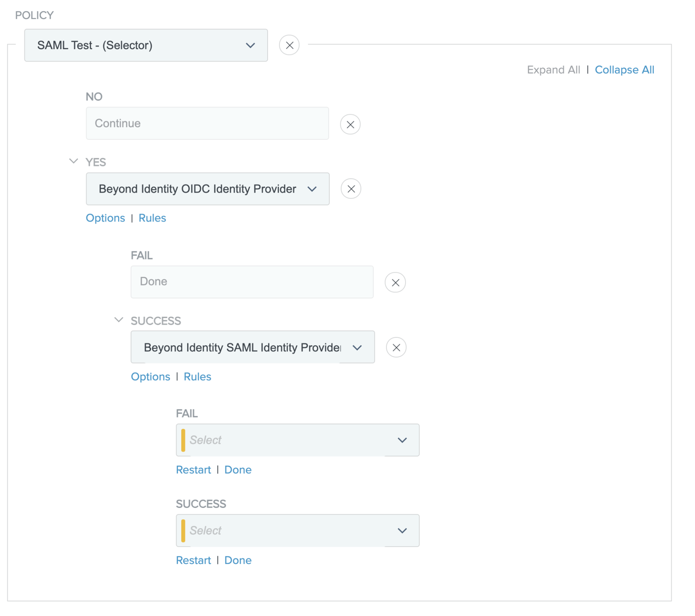The image size is (695, 616).
Task: Clear the Done action under first FAIL
Action: [x=395, y=282]
